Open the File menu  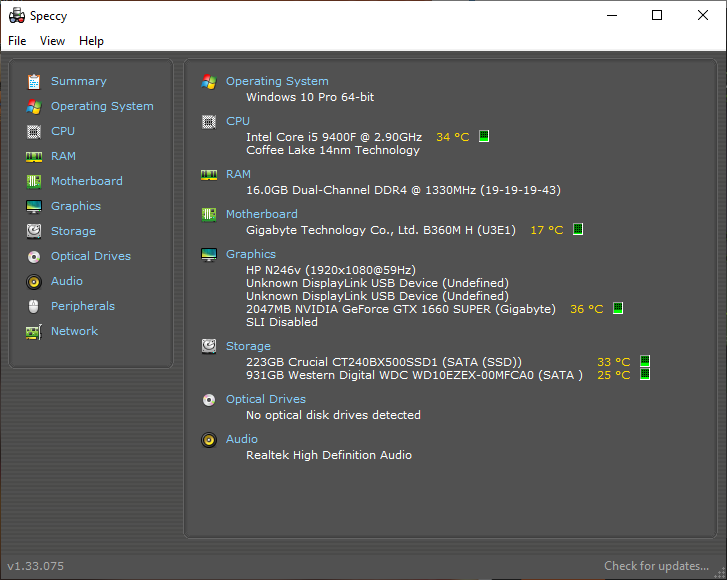(17, 41)
